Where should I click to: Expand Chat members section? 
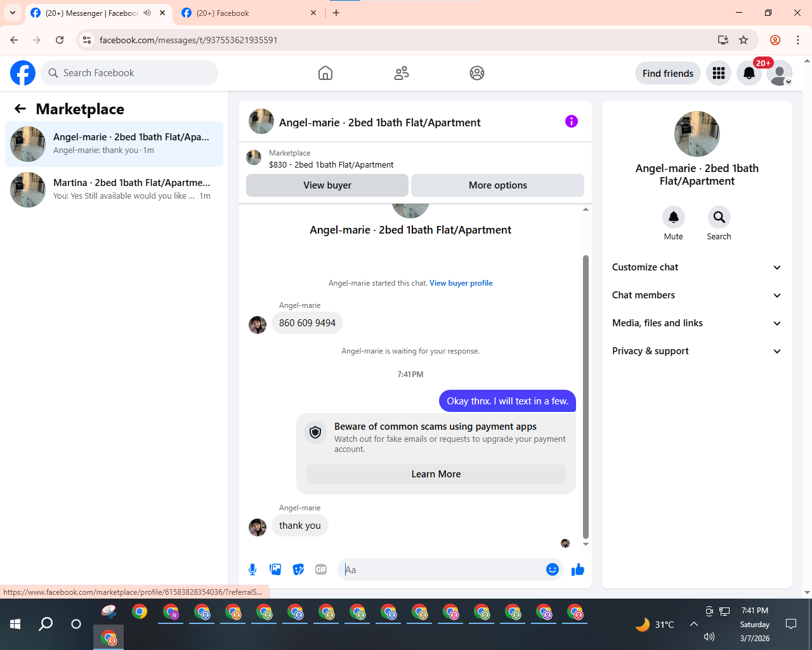click(697, 295)
